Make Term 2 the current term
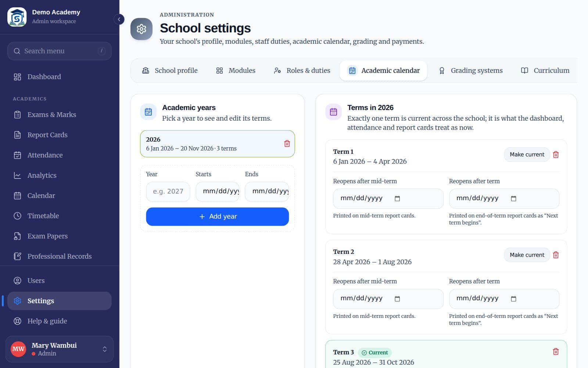 527,255
